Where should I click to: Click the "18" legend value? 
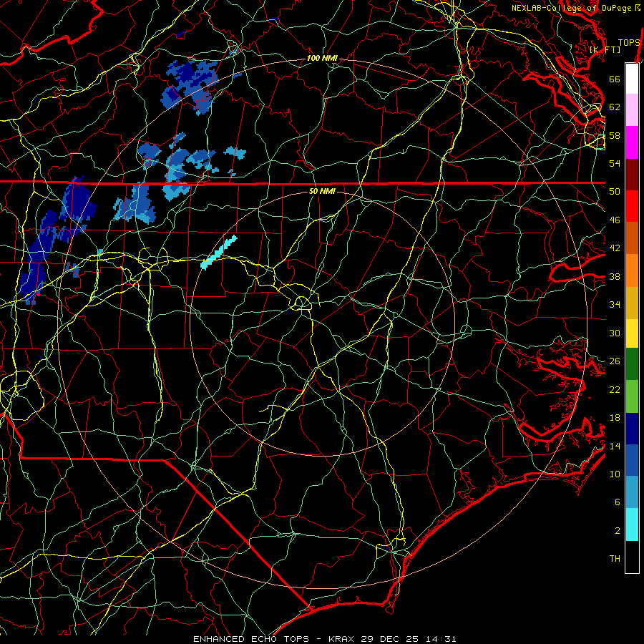[615, 418]
